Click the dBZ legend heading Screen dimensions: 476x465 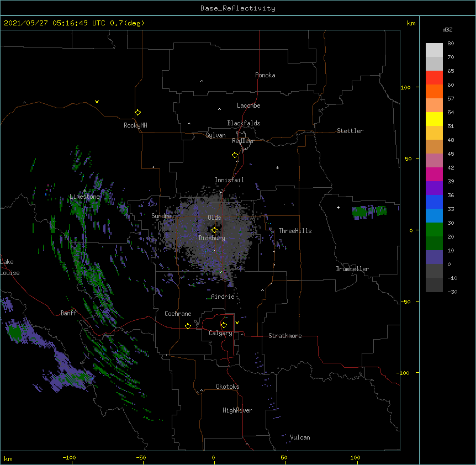click(x=447, y=29)
